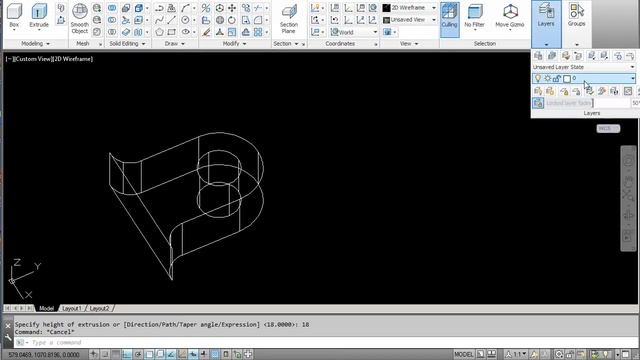
Task: Click coordinate readout in status bar
Action: [44, 355]
